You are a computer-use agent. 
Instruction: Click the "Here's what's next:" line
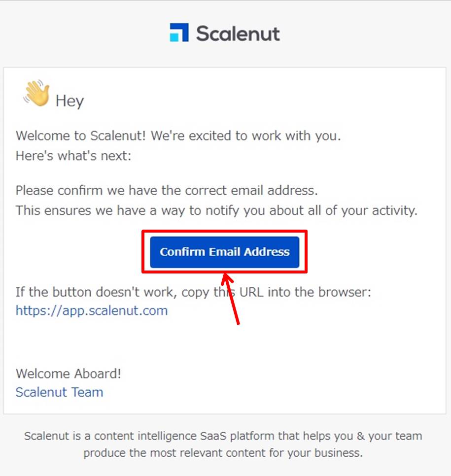point(73,156)
